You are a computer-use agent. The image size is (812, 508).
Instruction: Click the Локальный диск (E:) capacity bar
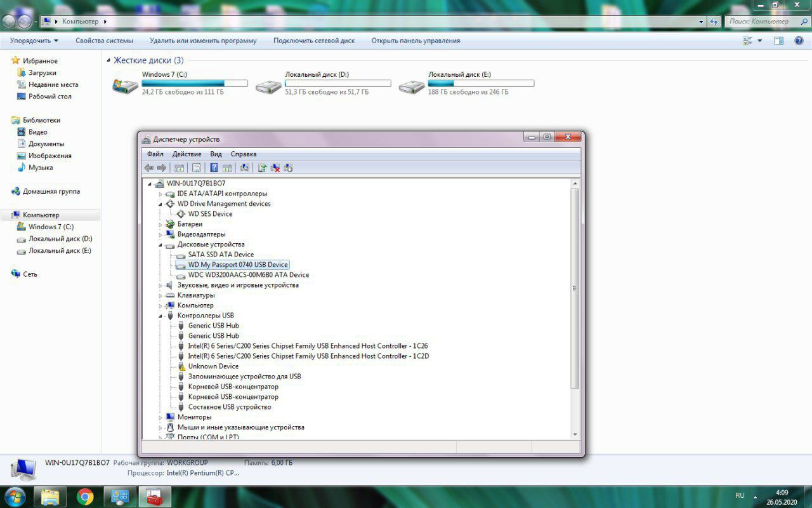[481, 83]
